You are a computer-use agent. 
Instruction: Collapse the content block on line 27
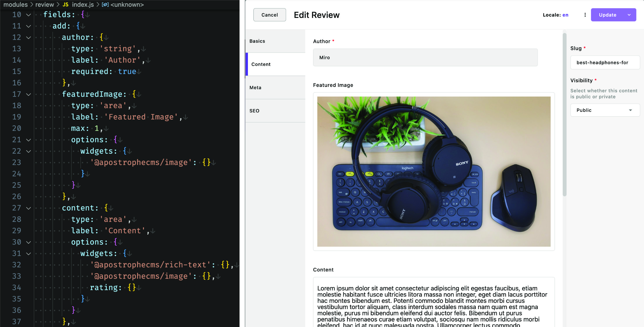pyautogui.click(x=29, y=208)
